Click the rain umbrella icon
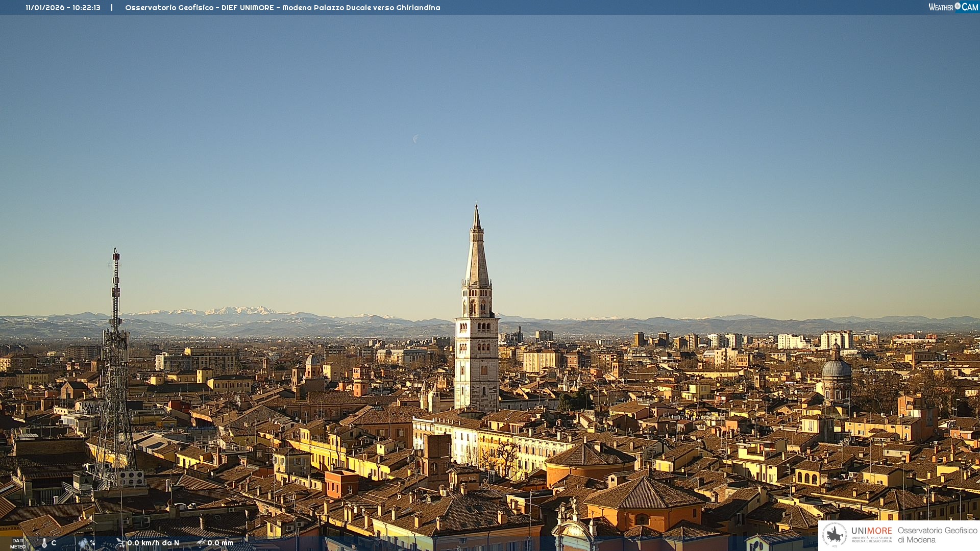Image resolution: width=980 pixels, height=551 pixels. pyautogui.click(x=201, y=543)
